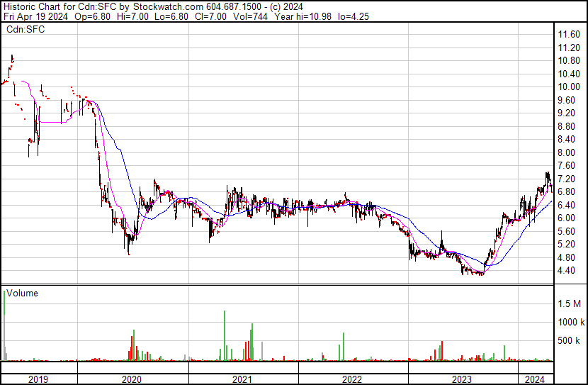Click the 6.00 price axis label
Image resolution: width=588 pixels, height=385 pixels.
567,218
